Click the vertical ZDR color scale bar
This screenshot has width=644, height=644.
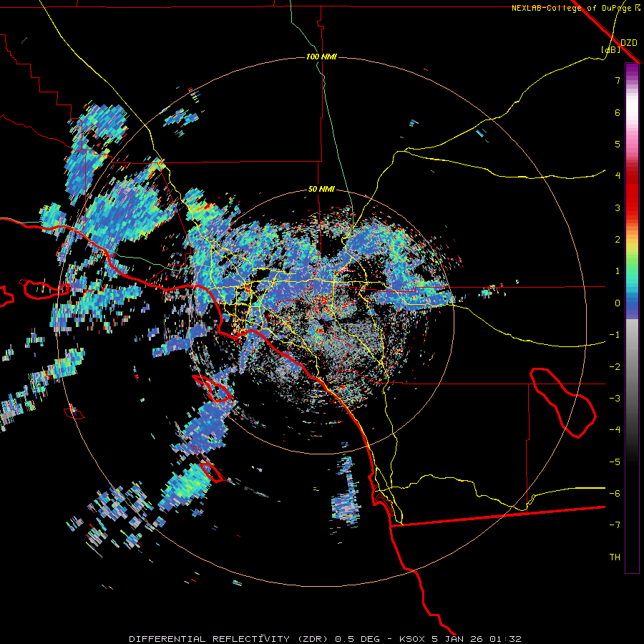632,318
